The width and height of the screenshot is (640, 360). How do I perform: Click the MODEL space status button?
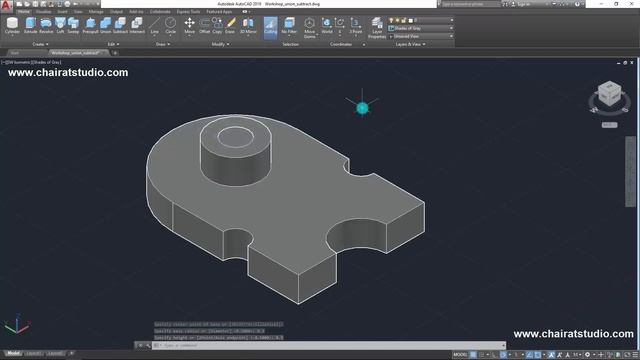pos(460,355)
